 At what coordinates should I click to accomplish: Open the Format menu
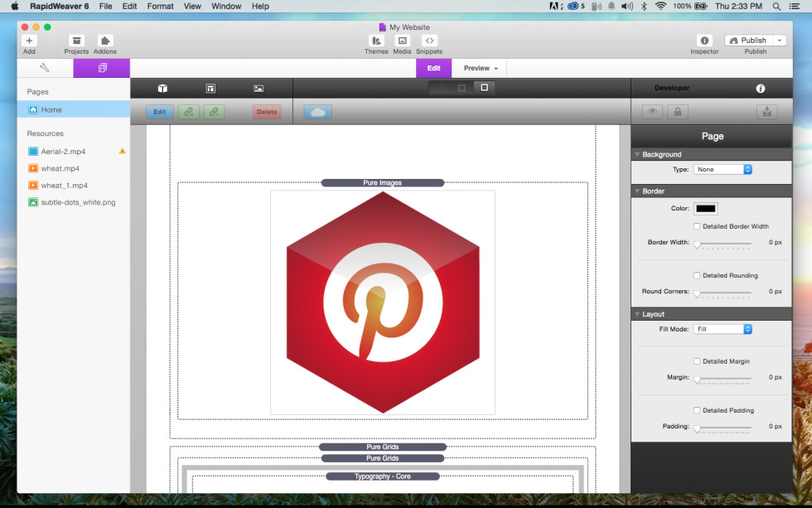[x=160, y=6]
